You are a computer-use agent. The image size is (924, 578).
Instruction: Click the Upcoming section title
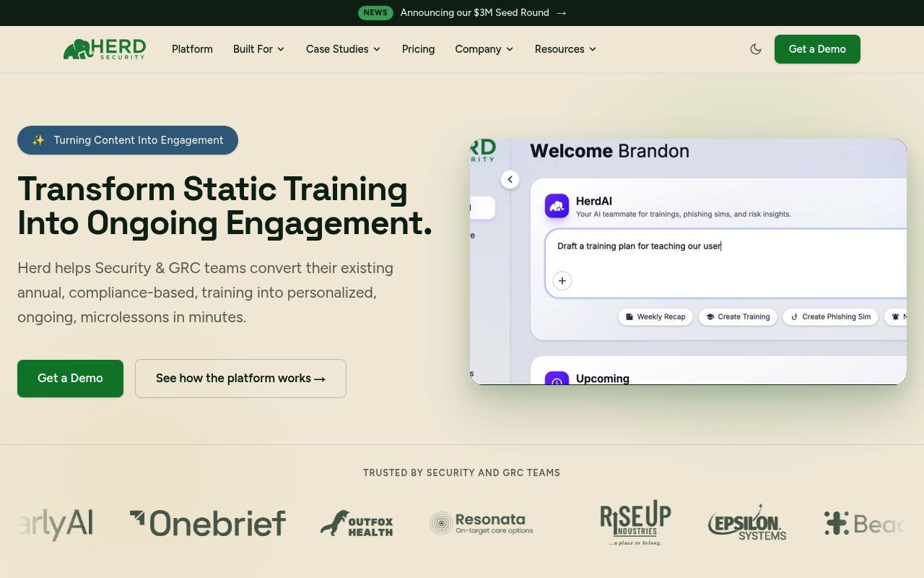[x=603, y=379]
